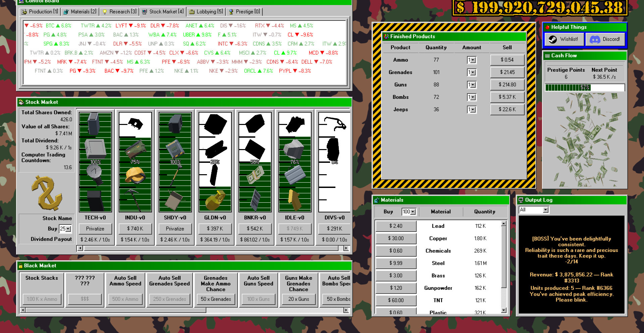Image resolution: width=644 pixels, height=333 pixels.
Task: Click the Output Log title bar icon
Action: point(521,200)
